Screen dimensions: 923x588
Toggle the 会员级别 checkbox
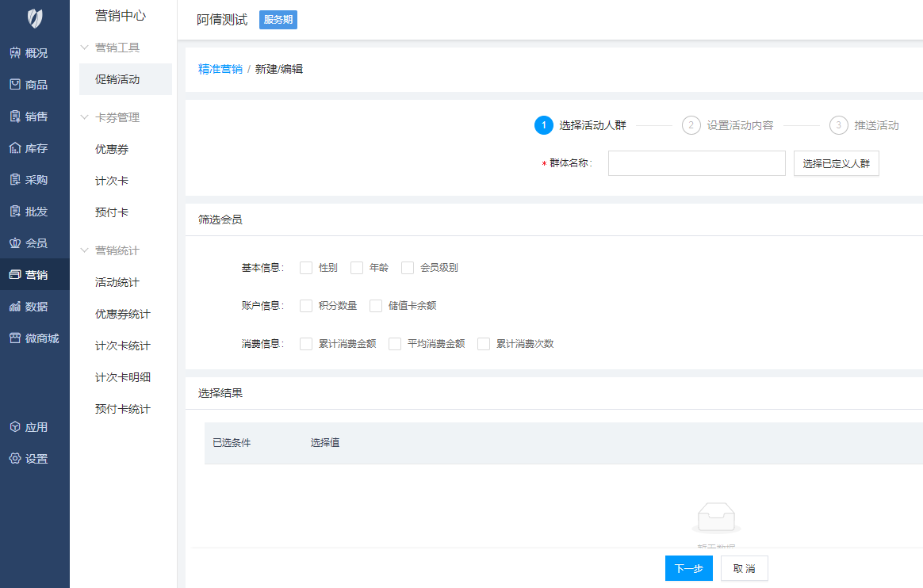tap(408, 268)
